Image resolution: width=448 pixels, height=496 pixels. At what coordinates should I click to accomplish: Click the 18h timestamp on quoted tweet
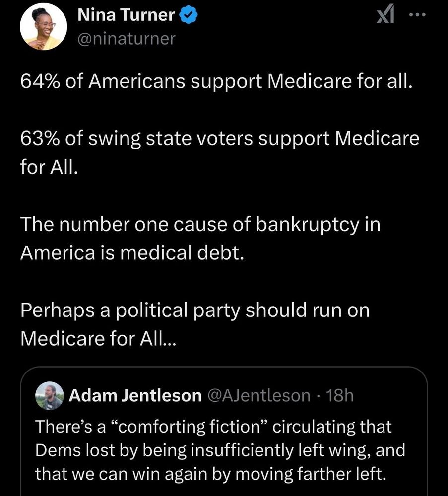pyautogui.click(x=341, y=395)
